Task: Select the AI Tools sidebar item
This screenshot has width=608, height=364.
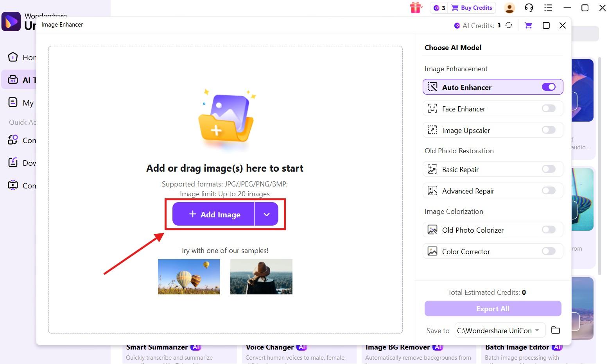Action: pyautogui.click(x=23, y=80)
